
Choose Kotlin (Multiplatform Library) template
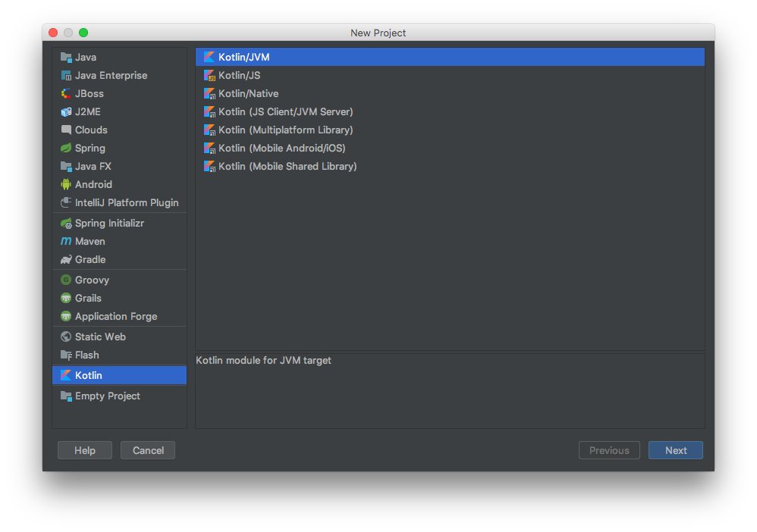click(x=450, y=130)
